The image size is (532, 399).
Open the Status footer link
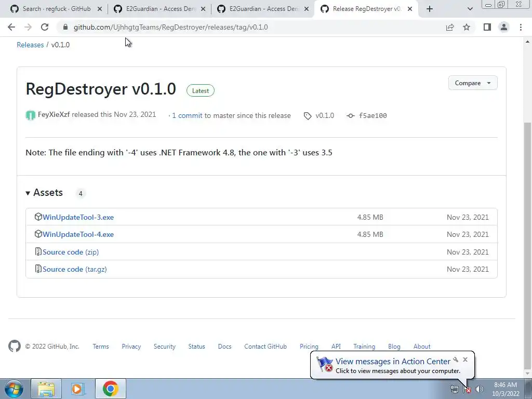(197, 347)
